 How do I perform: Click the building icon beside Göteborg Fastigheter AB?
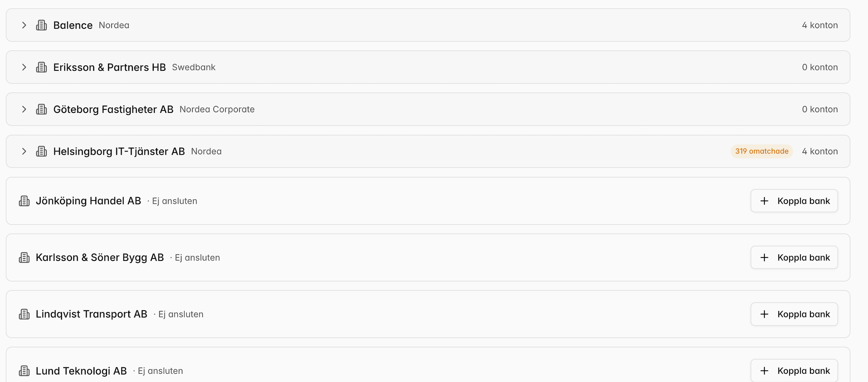click(41, 109)
